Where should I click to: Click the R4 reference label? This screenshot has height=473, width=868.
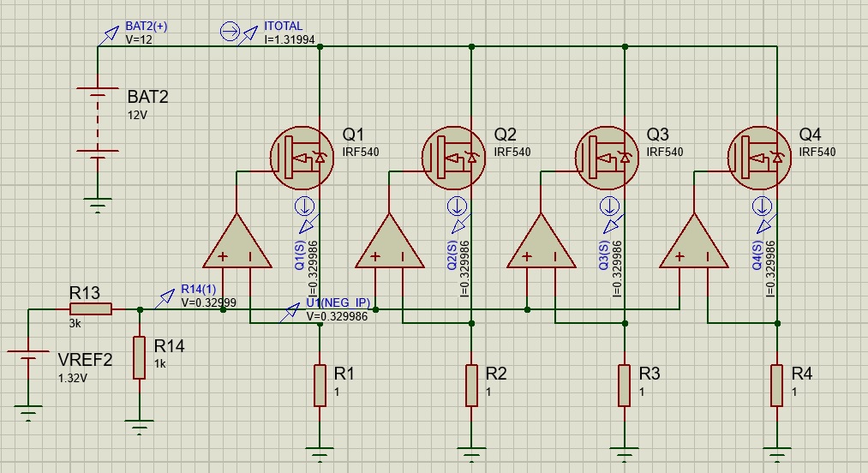pos(801,374)
